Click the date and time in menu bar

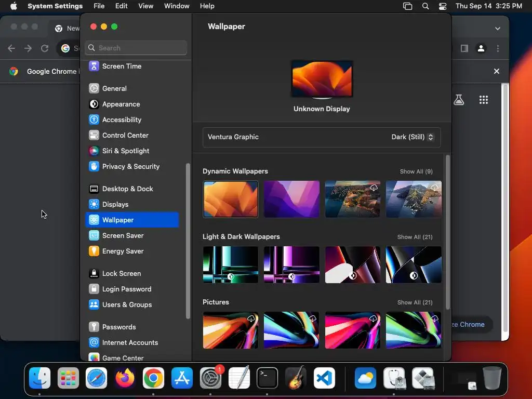pyautogui.click(x=488, y=6)
